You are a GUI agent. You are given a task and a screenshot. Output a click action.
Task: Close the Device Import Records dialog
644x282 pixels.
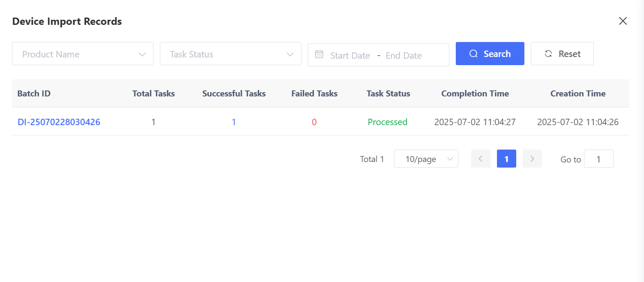623,21
